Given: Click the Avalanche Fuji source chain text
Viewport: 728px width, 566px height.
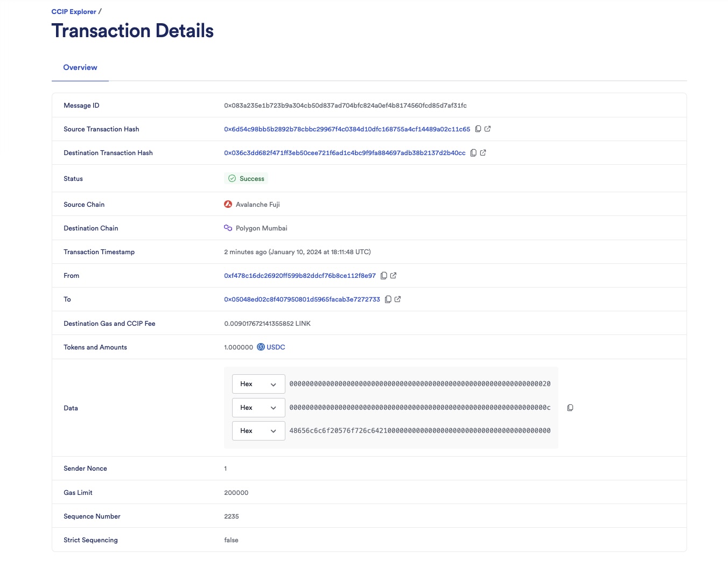Looking at the screenshot, I should pyautogui.click(x=258, y=205).
